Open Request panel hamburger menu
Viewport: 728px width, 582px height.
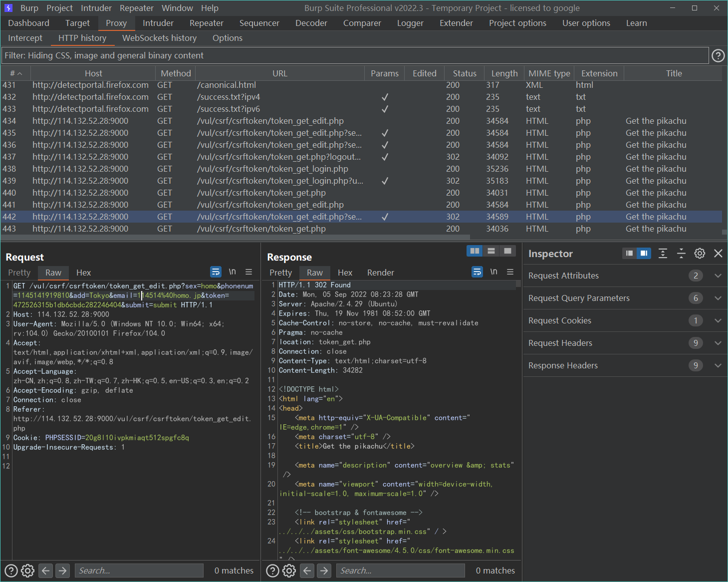click(x=248, y=272)
